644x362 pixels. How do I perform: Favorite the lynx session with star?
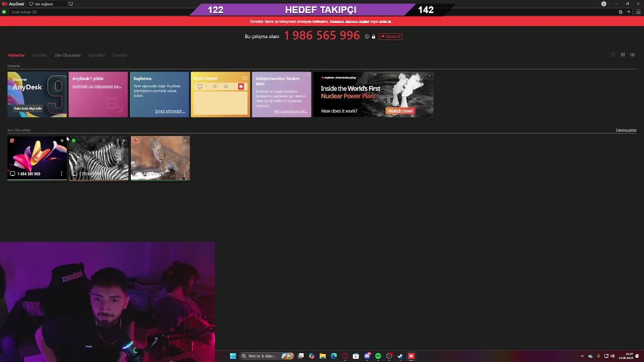tap(185, 141)
